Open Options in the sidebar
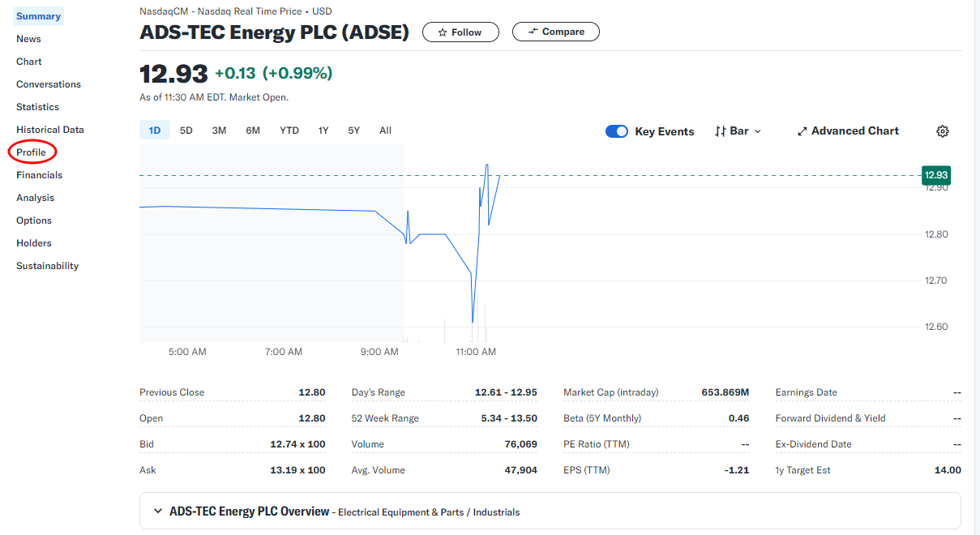 34,220
